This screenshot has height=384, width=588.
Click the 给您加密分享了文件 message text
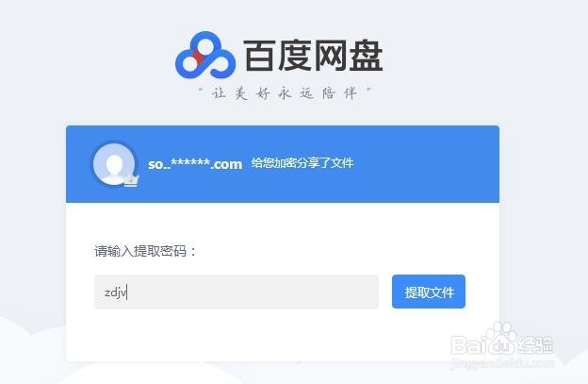tap(302, 163)
